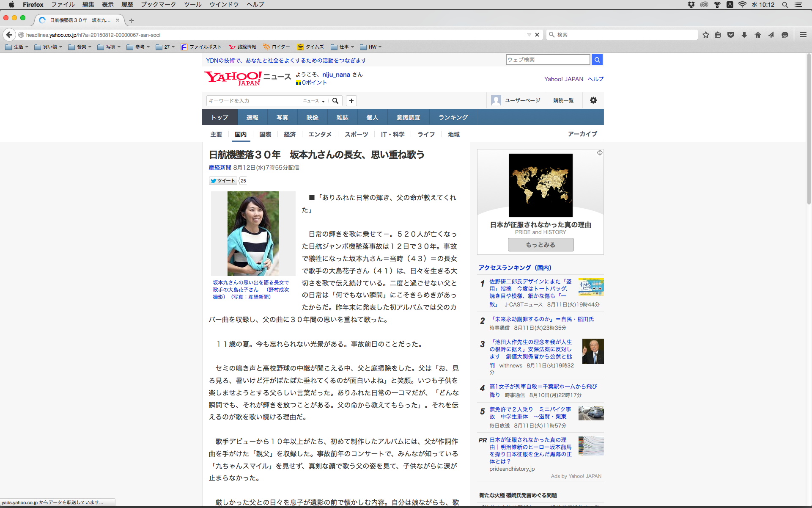Click Yahoo settings gear icon

point(593,100)
